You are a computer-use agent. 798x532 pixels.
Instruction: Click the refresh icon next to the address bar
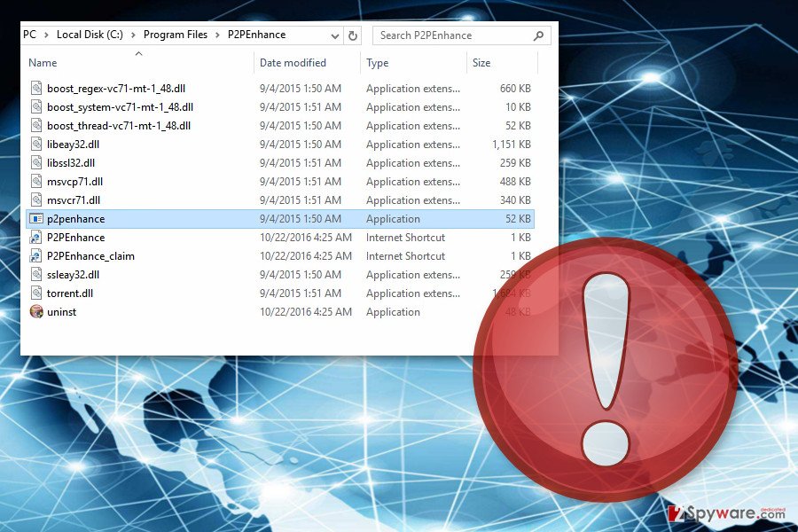pos(352,35)
